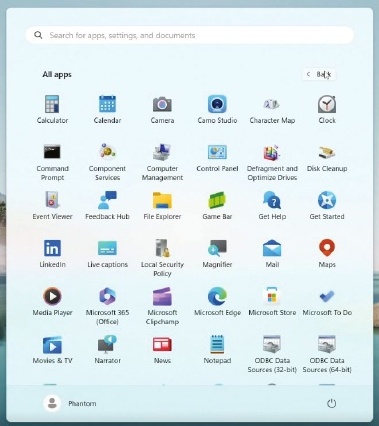Image resolution: width=379 pixels, height=426 pixels.
Task: Open Local Security Policy
Action: 162,258
